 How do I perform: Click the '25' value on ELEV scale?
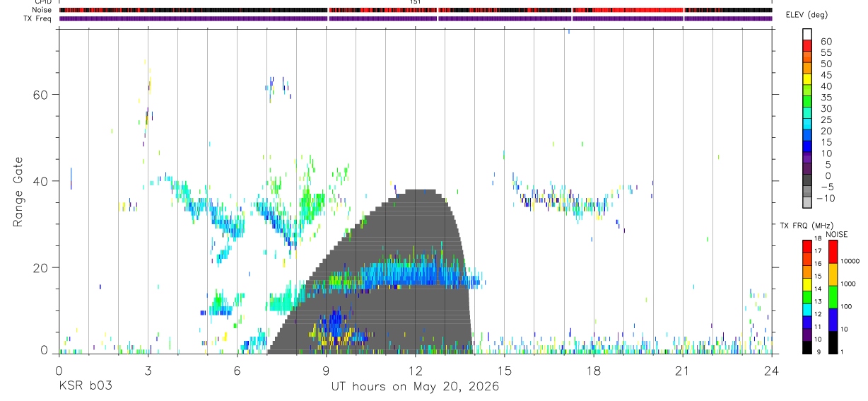[x=826, y=120]
